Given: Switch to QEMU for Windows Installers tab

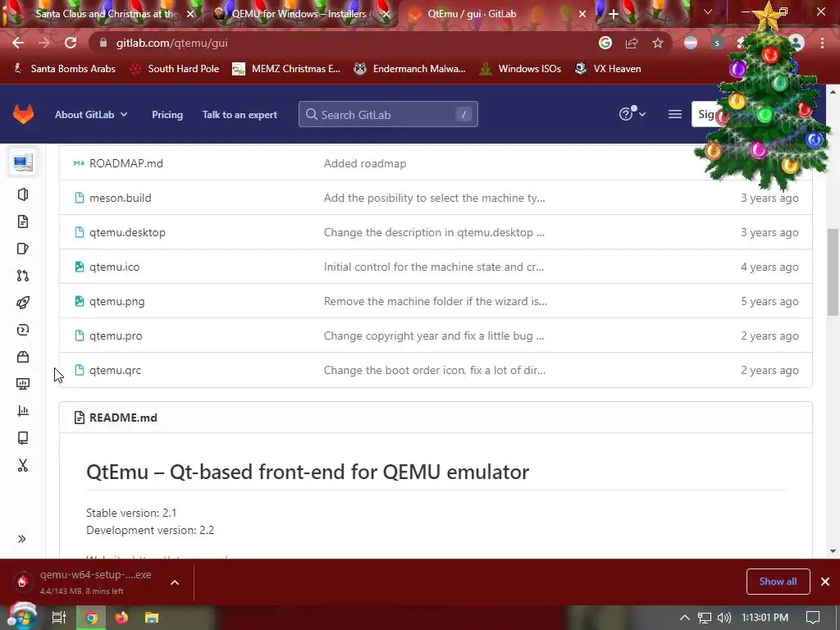Looking at the screenshot, I should point(300,14).
